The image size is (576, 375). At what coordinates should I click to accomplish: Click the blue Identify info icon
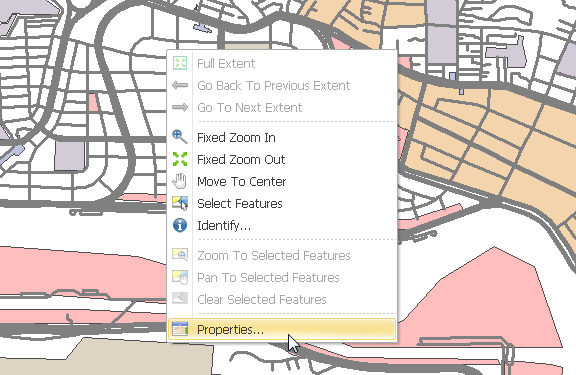(180, 225)
